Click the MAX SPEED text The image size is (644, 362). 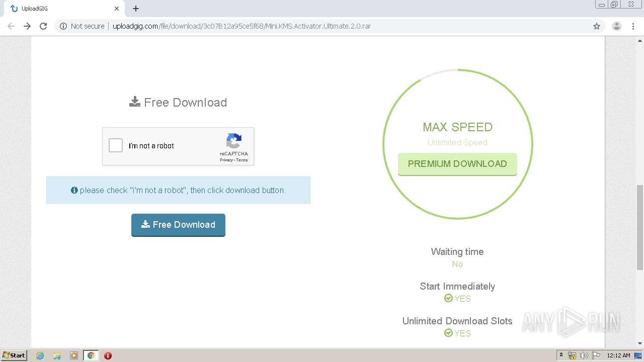tap(457, 127)
